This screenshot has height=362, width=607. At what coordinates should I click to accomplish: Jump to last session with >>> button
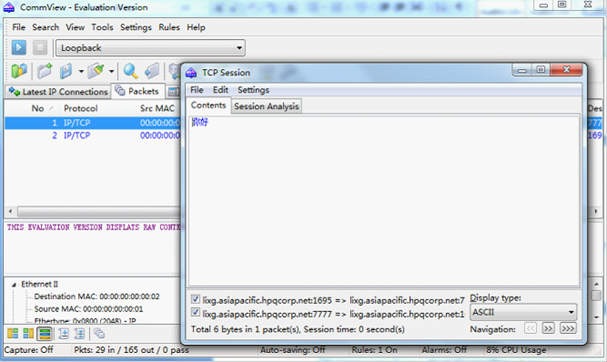[568, 329]
